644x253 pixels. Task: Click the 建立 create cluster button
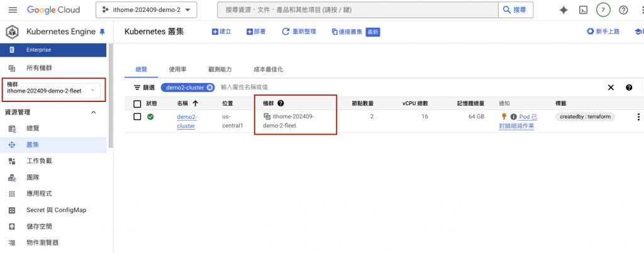tap(221, 31)
